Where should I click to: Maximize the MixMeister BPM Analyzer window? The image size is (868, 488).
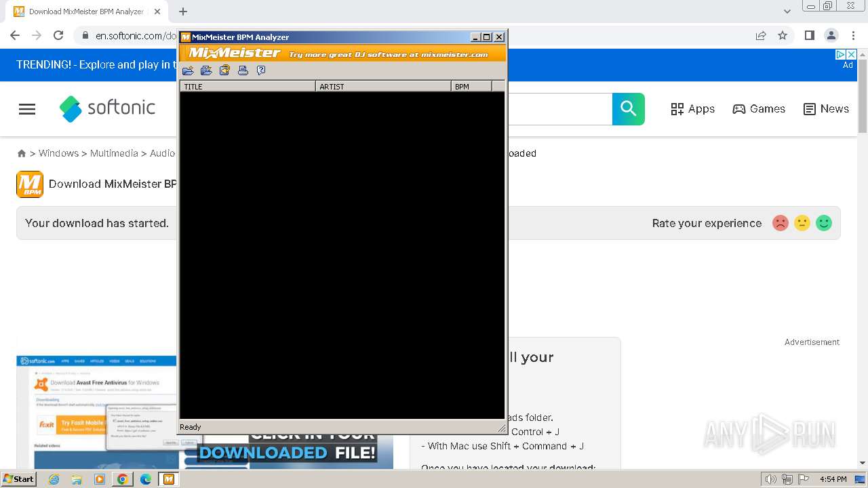486,37
